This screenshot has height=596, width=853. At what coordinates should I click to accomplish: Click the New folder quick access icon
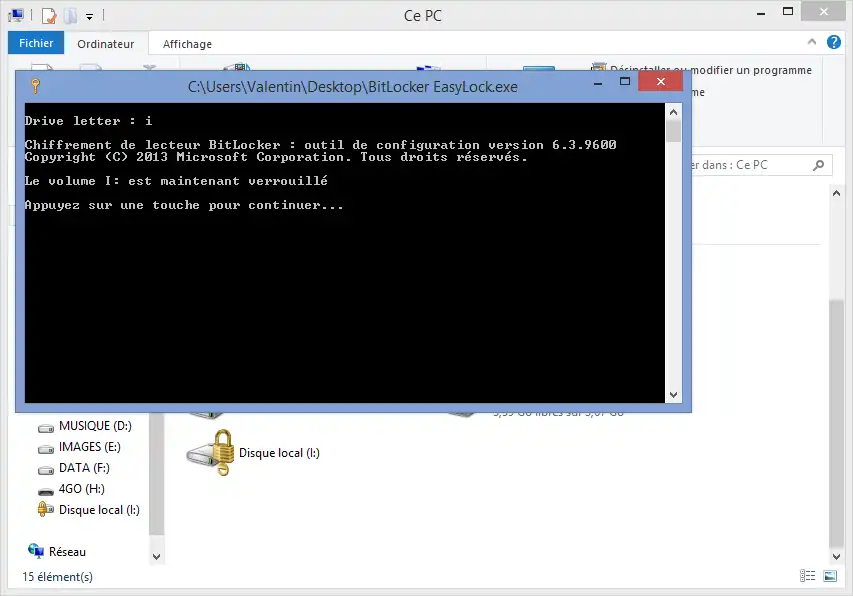[x=70, y=16]
